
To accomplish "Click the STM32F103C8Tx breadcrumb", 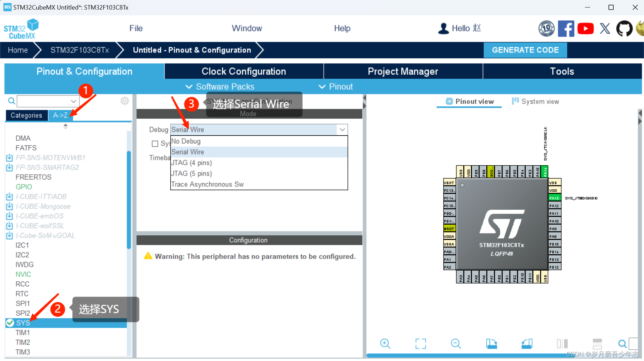I will pos(80,50).
